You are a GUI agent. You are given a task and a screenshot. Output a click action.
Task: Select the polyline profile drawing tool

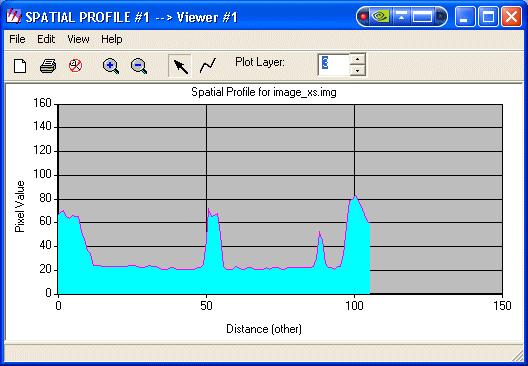click(208, 65)
